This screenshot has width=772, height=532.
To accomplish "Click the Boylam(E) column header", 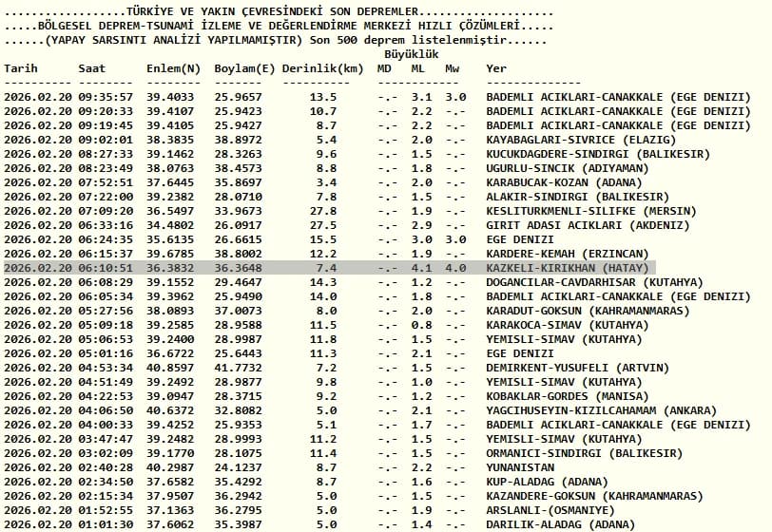I will (244, 69).
